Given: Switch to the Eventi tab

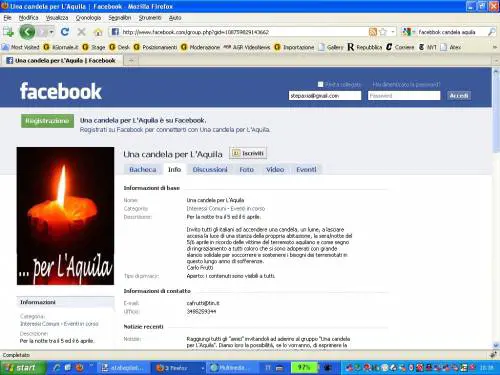Looking at the screenshot, I should click(x=306, y=169).
